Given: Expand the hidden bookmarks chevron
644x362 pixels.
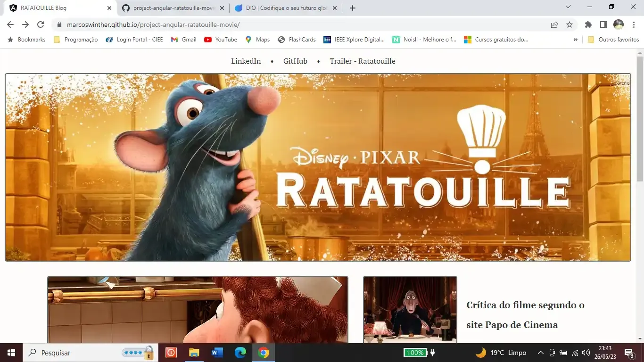Looking at the screenshot, I should pyautogui.click(x=575, y=40).
